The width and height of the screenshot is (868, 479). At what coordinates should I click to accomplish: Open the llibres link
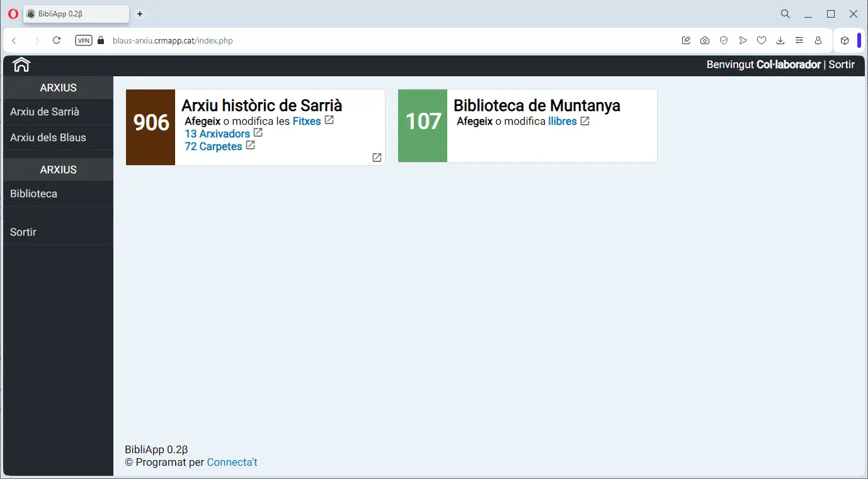[562, 121]
